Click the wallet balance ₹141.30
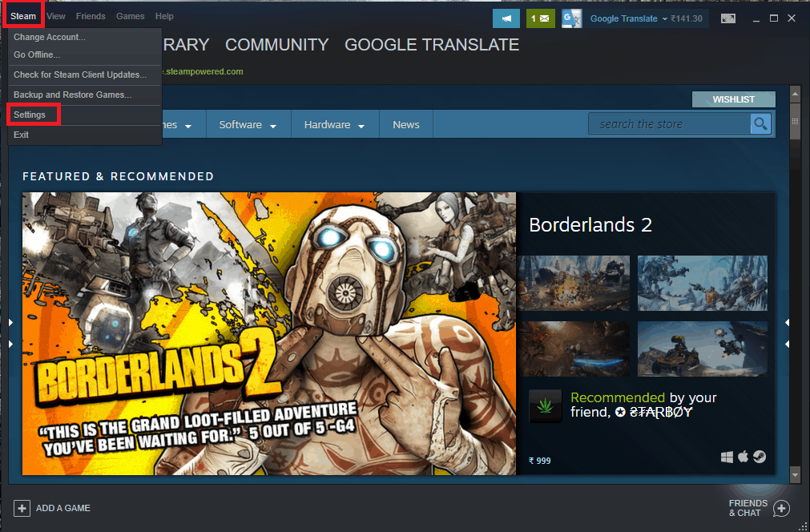This screenshot has width=810, height=532. tap(687, 18)
